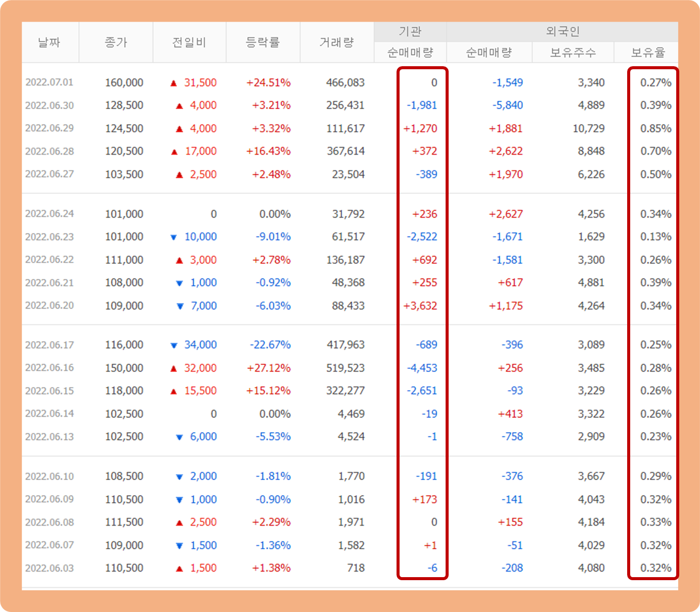The height and width of the screenshot is (612, 700).
Task: Click foreigner net trade -5,840
Action: (x=508, y=105)
